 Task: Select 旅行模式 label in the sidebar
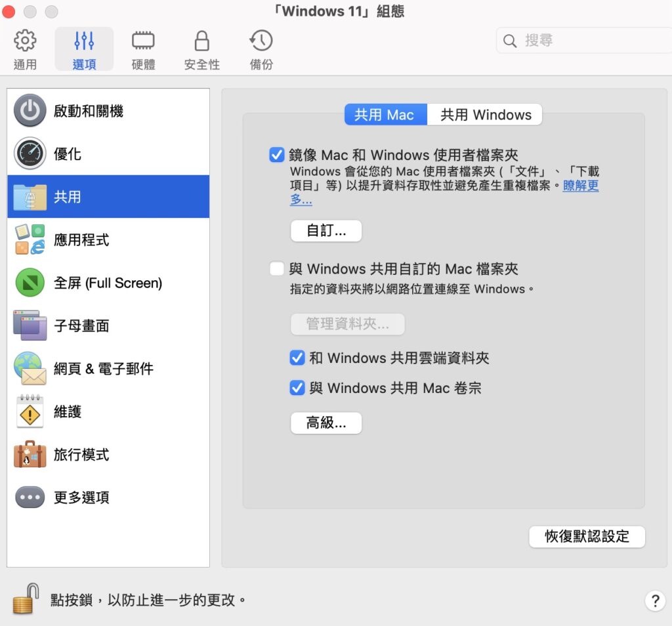tap(81, 455)
